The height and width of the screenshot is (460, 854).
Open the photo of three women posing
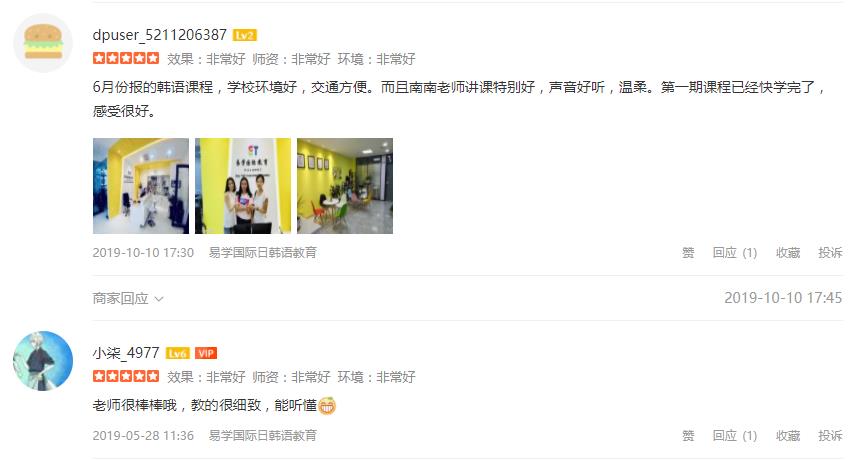(x=243, y=186)
